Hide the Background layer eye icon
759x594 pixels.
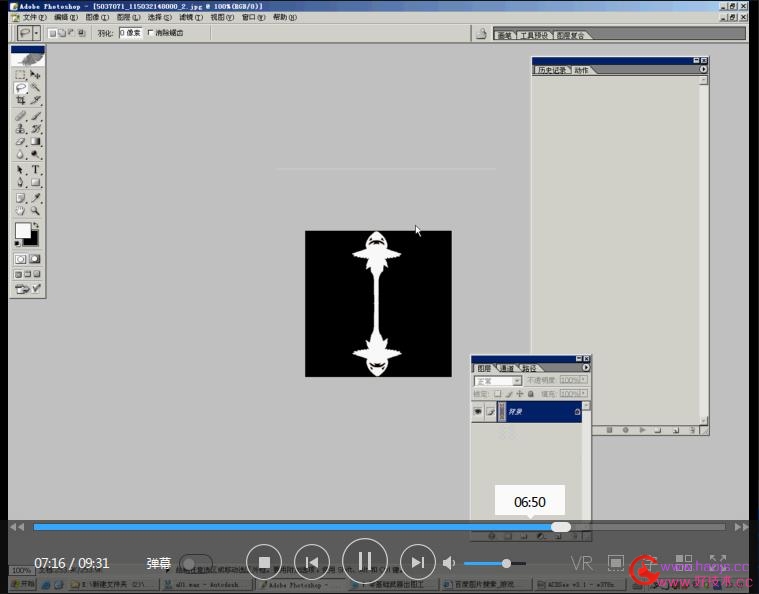[478, 411]
